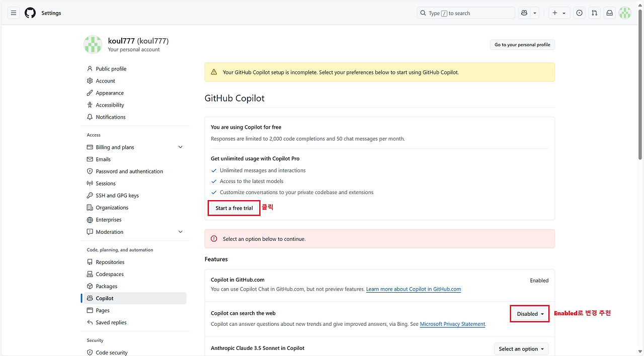Change Copilot web search from Disabled

(x=529, y=313)
